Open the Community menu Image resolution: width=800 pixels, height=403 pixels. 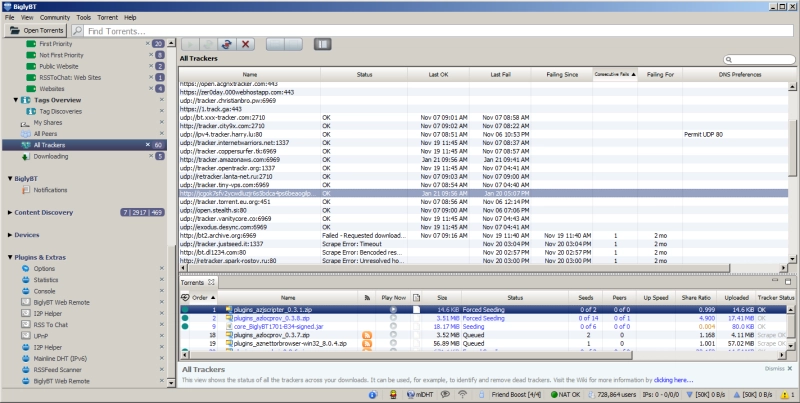(x=55, y=17)
